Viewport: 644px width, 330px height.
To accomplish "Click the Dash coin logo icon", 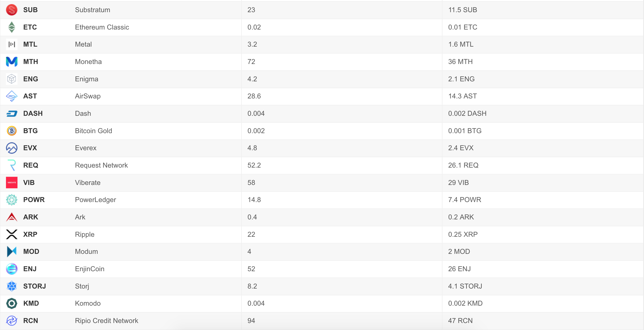I will pos(12,113).
